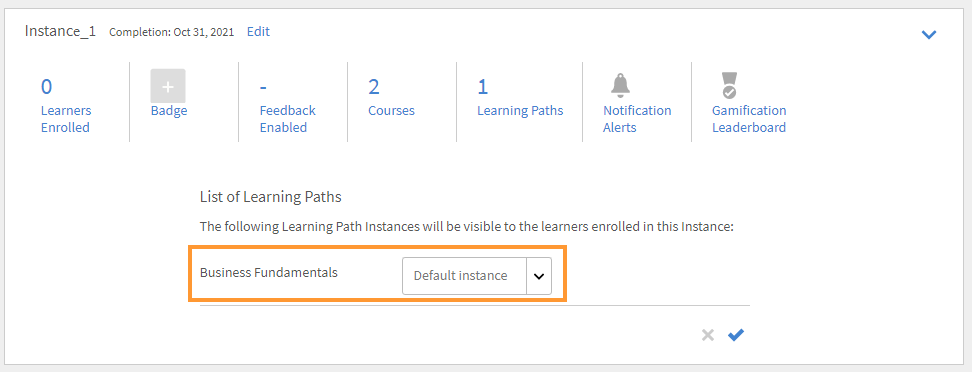Open the Learners Enrolled link
The width and height of the screenshot is (972, 372).
(66, 119)
